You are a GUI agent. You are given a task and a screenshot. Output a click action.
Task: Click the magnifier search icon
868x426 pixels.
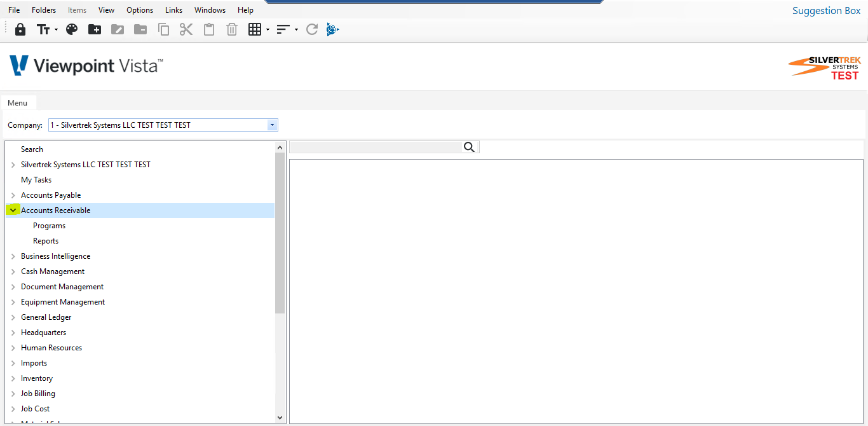point(470,147)
